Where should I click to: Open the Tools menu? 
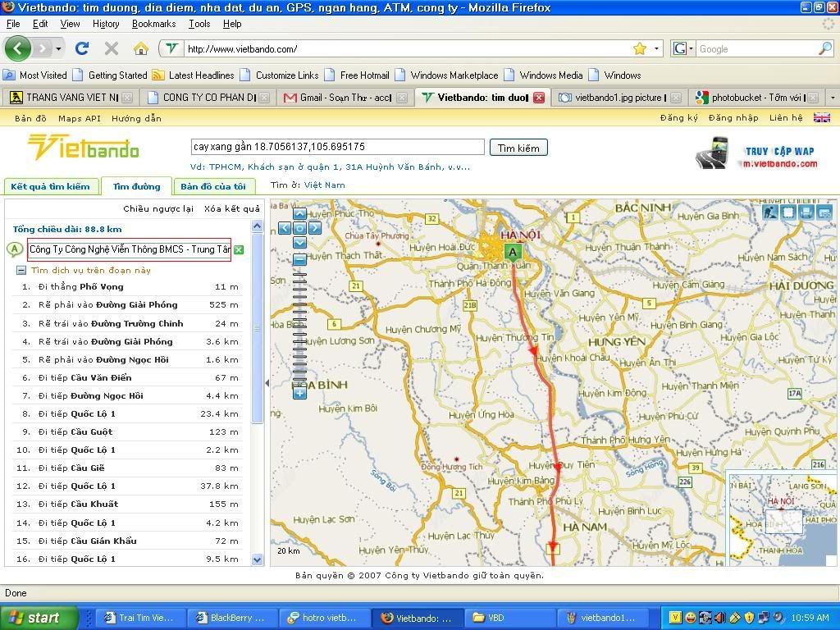coord(199,24)
